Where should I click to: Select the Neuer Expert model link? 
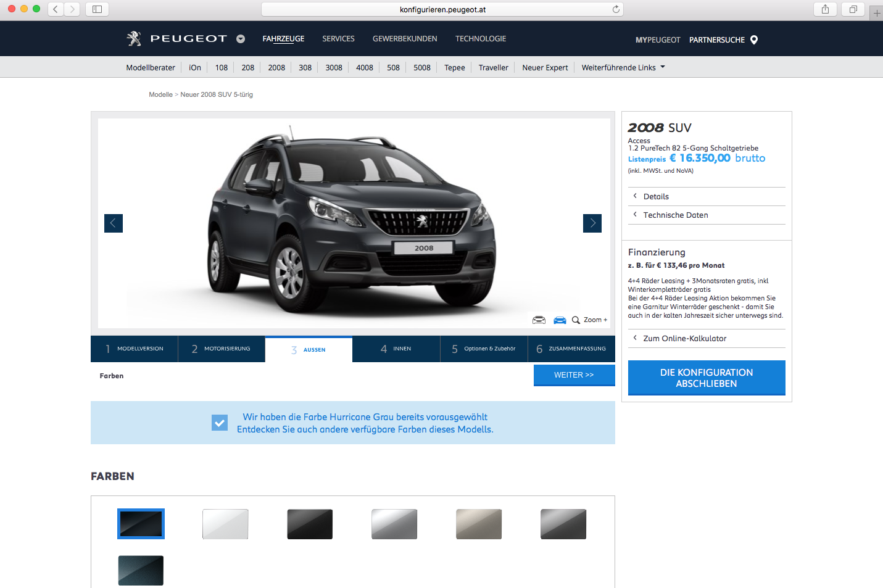coord(545,68)
